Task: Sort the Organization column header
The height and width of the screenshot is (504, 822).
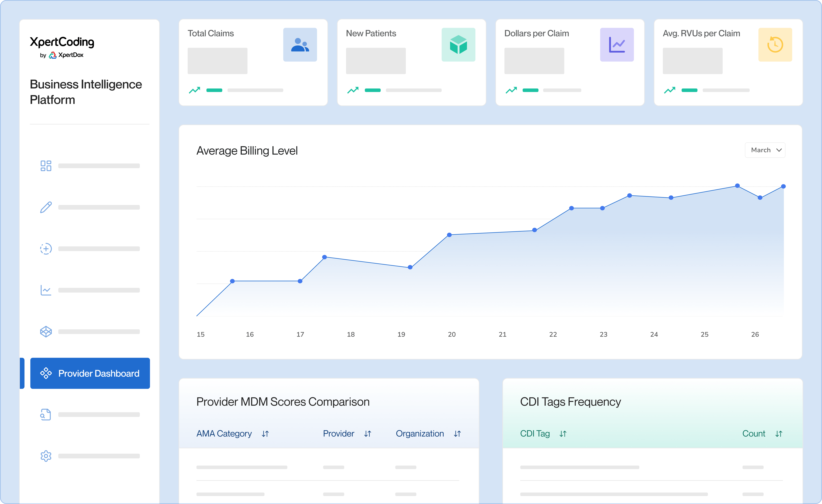Action: (457, 434)
